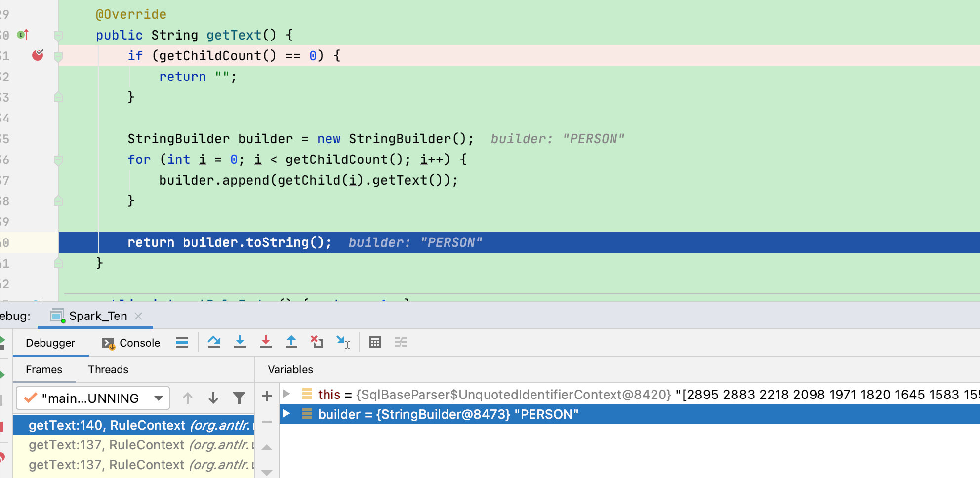Switch to the Console tab
Screen dimensions: 980x478
pos(131,343)
